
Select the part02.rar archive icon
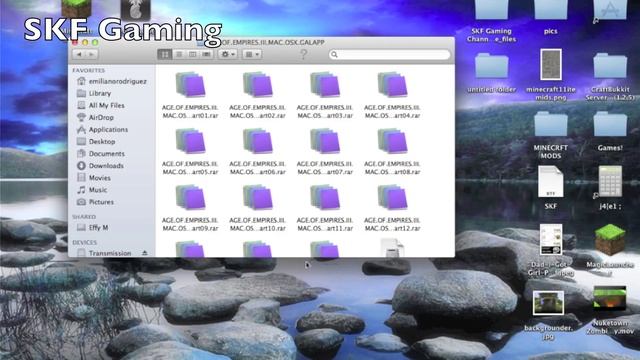tap(258, 84)
